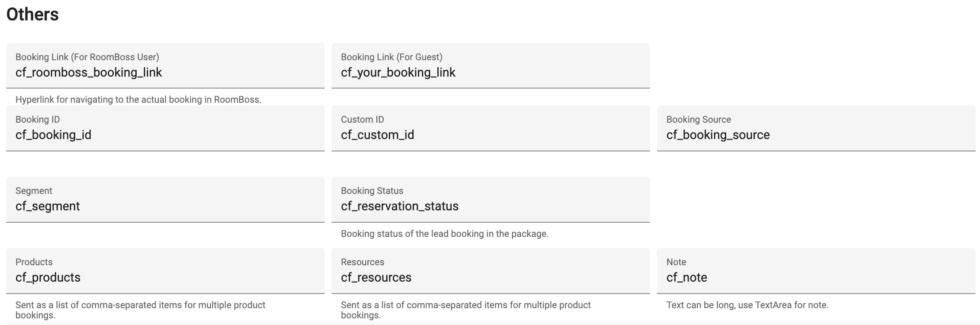Image resolution: width=980 pixels, height=325 pixels.
Task: Click the cf_custom_id value text
Action: (x=378, y=135)
